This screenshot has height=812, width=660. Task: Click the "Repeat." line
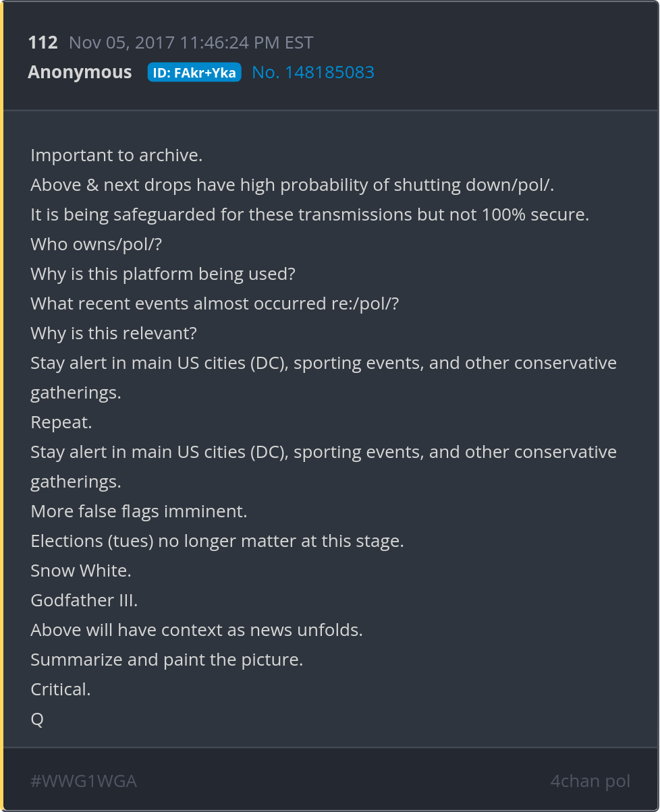[x=61, y=422]
